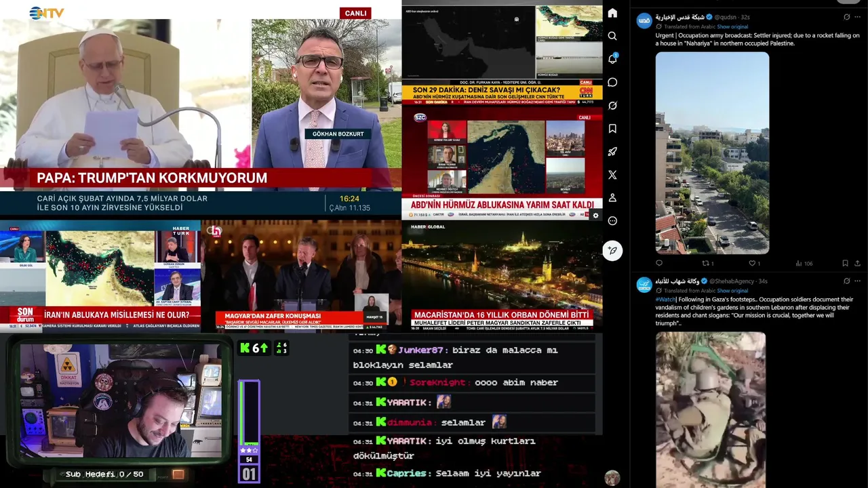Open three-dot menu on @ShehabAgency post
Screen dimensions: 868x488
[857, 281]
